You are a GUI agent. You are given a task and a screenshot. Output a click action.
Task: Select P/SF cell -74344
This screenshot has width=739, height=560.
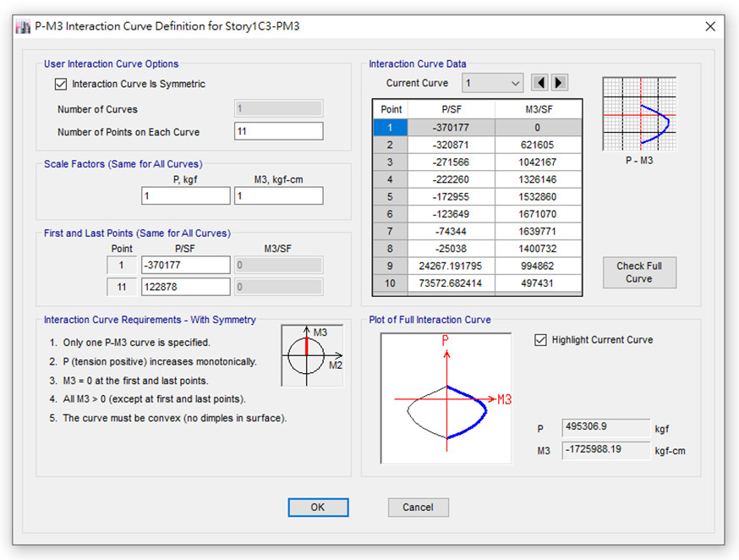tap(451, 232)
